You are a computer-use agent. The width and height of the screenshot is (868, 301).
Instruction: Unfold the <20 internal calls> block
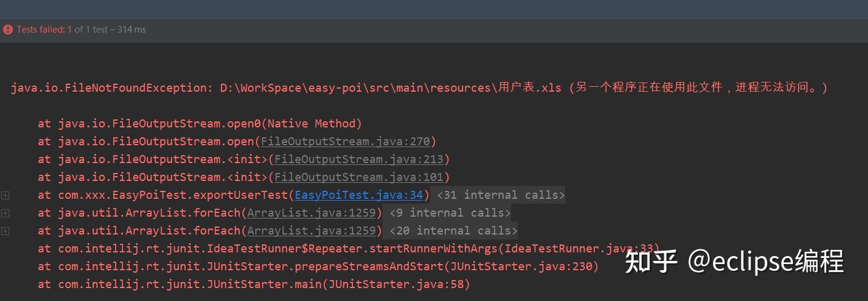450,231
